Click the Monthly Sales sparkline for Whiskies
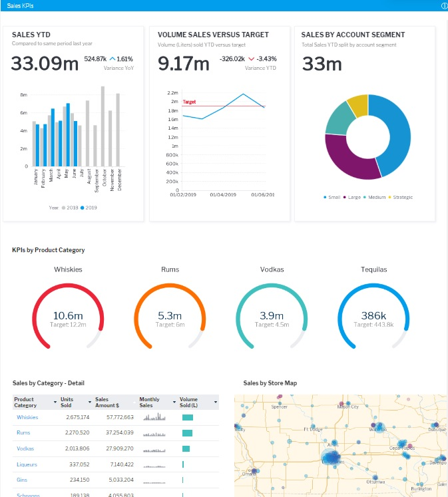 coord(155,417)
